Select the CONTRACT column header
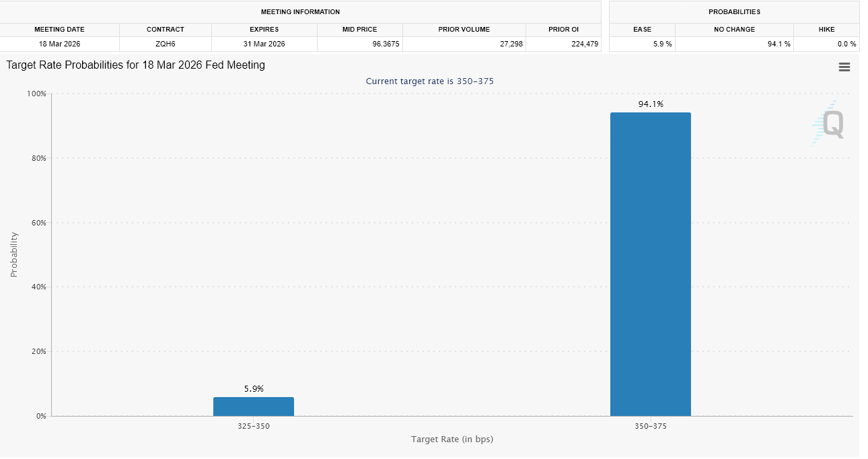Screen dimensions: 868x459 [165, 30]
